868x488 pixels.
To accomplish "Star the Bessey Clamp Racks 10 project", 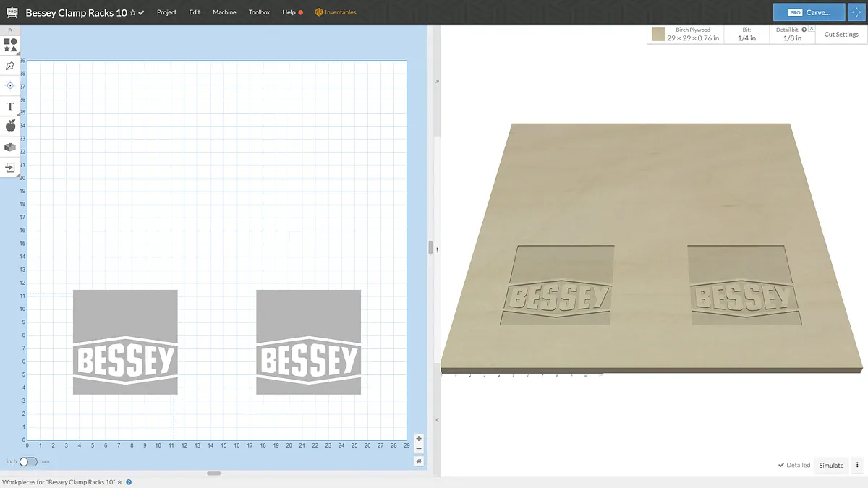I will [132, 13].
